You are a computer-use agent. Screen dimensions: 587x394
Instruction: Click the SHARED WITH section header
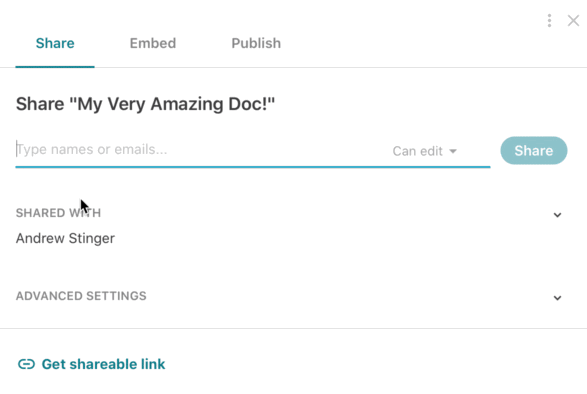pyautogui.click(x=58, y=213)
